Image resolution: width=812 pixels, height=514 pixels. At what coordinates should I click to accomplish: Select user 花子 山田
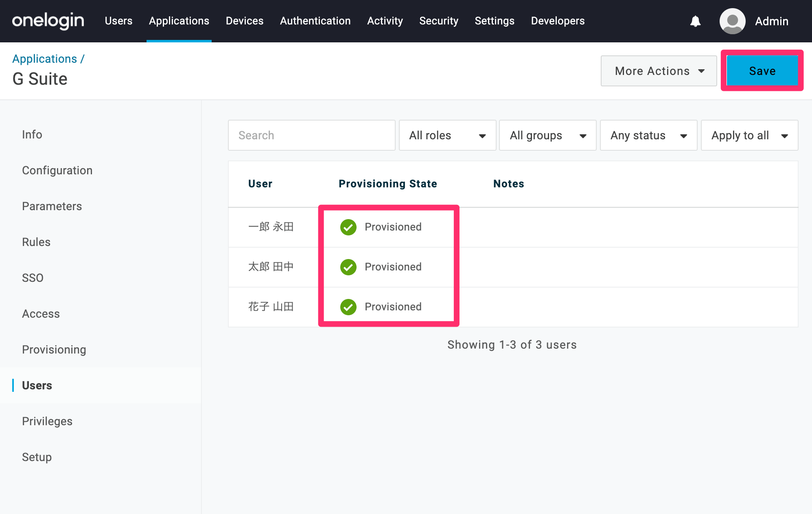coord(271,306)
